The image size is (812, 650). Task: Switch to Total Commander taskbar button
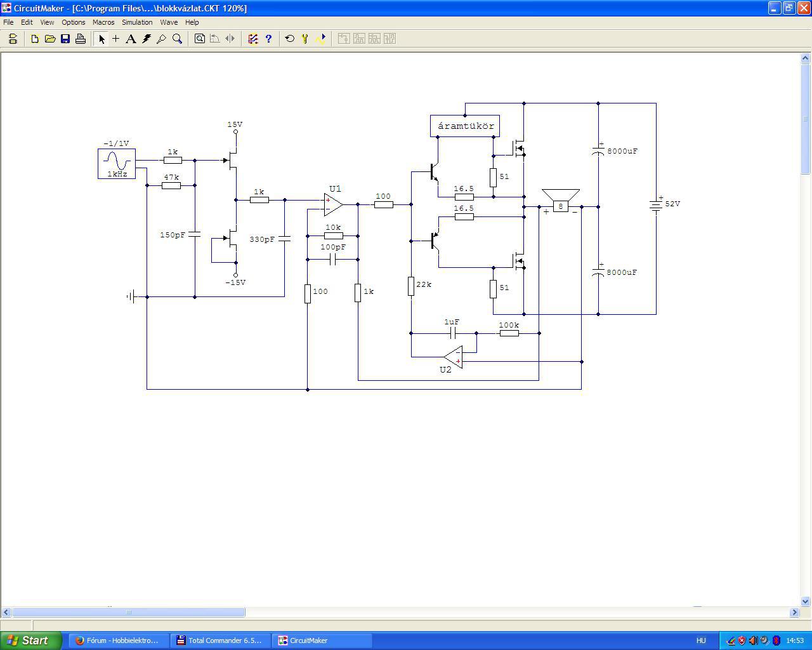(x=220, y=640)
